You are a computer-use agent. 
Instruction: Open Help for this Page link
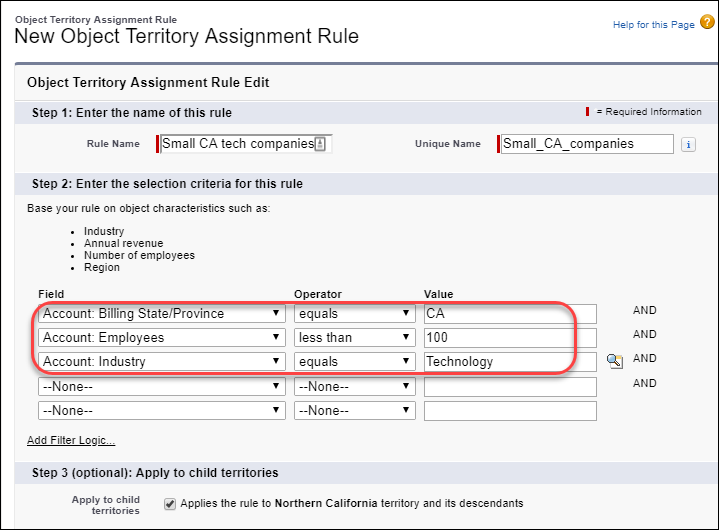pos(653,25)
